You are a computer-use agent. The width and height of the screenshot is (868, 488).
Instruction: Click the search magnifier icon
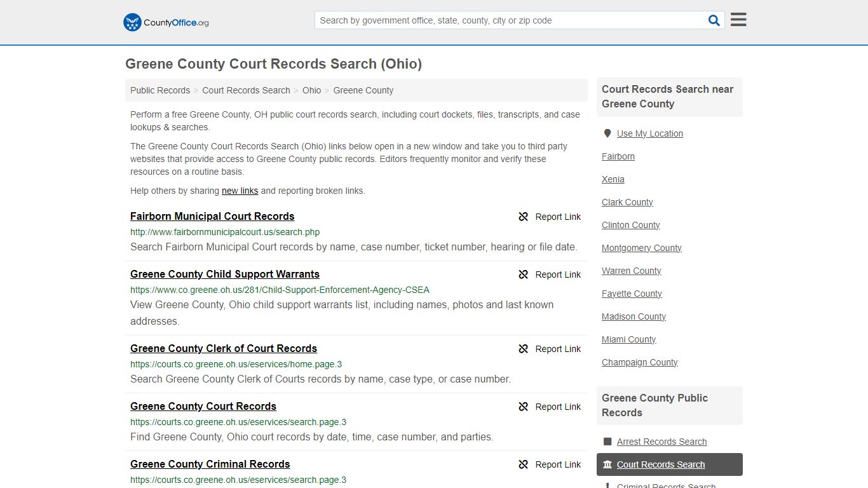coord(714,20)
